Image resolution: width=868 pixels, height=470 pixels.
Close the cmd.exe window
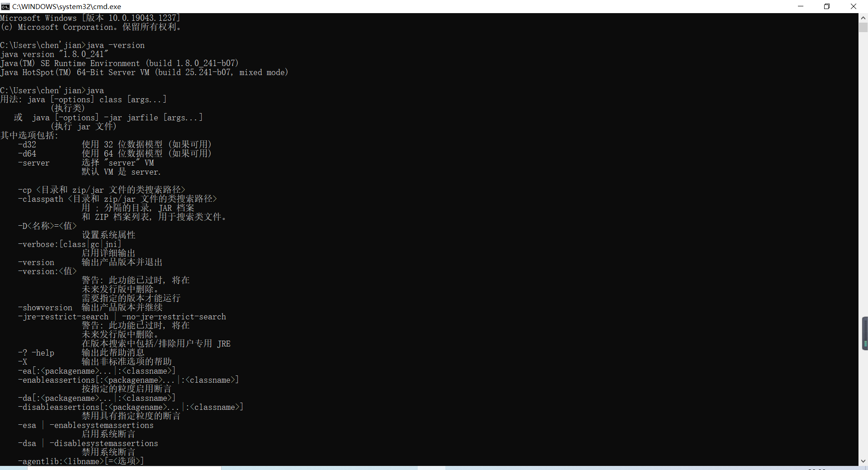coord(854,6)
